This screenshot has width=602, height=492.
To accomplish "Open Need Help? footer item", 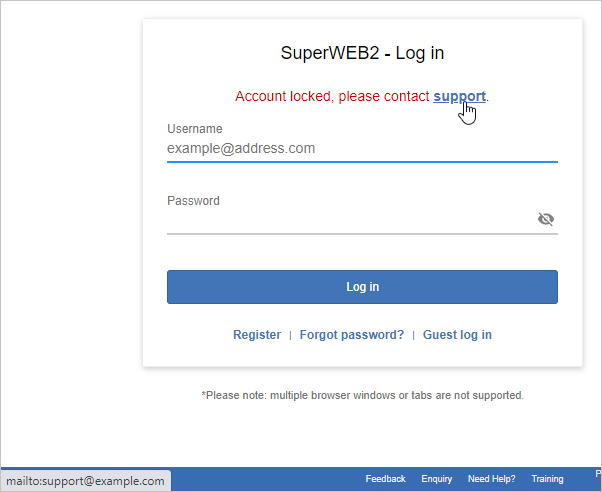I will (492, 479).
